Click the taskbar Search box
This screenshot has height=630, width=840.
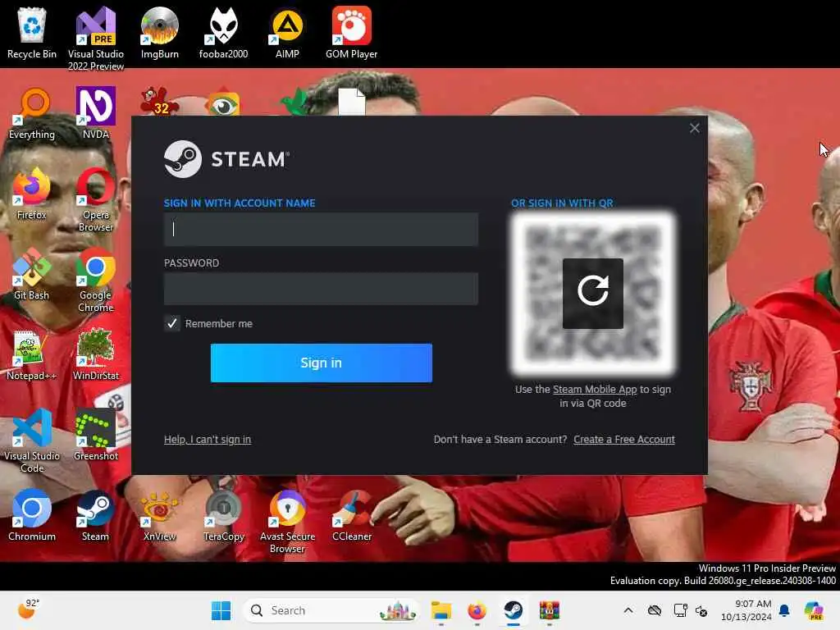(331, 610)
